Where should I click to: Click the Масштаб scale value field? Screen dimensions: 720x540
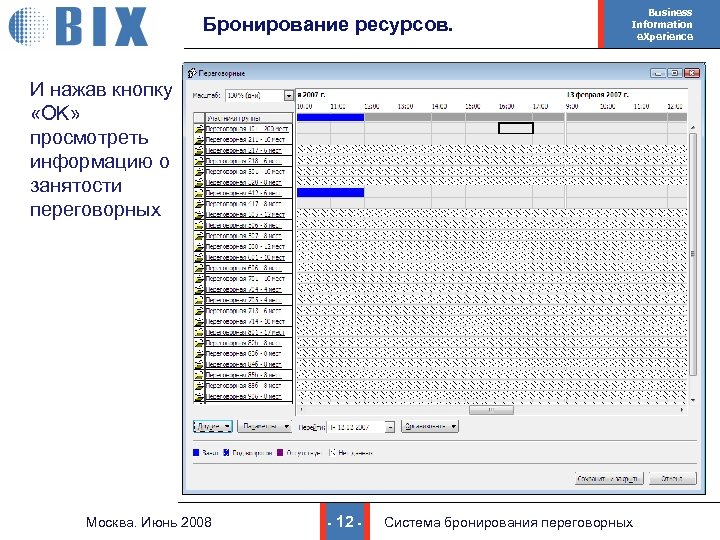[255, 96]
